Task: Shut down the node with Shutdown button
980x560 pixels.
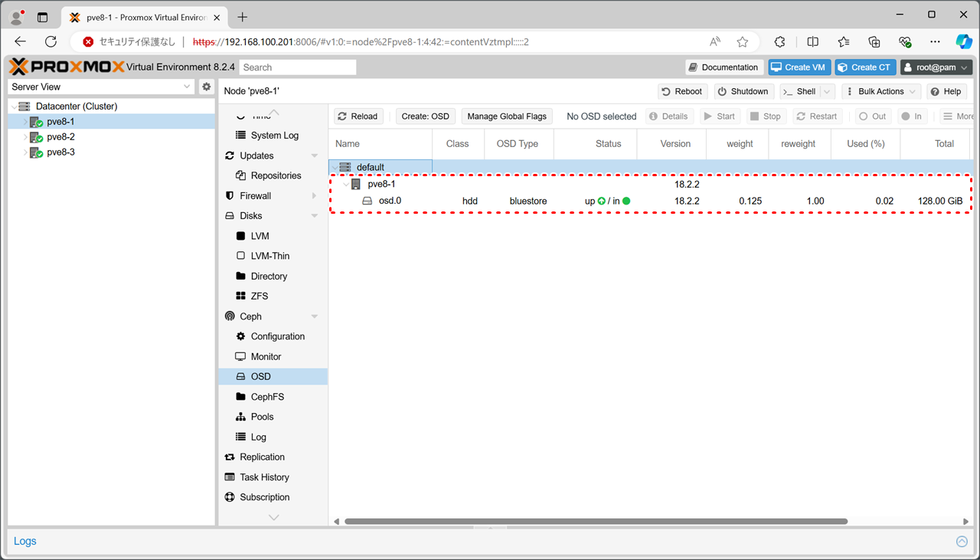Action: pos(743,91)
